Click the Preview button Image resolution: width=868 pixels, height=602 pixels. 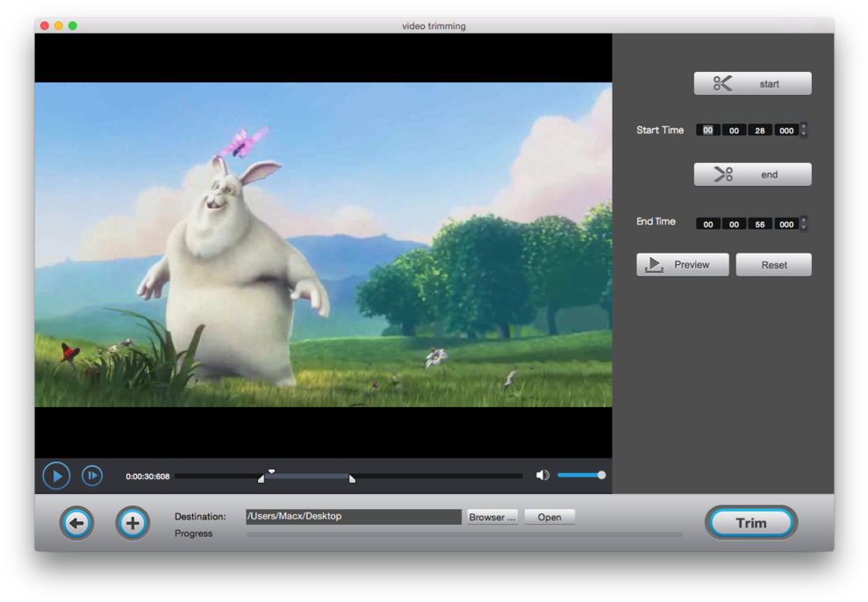[683, 264]
